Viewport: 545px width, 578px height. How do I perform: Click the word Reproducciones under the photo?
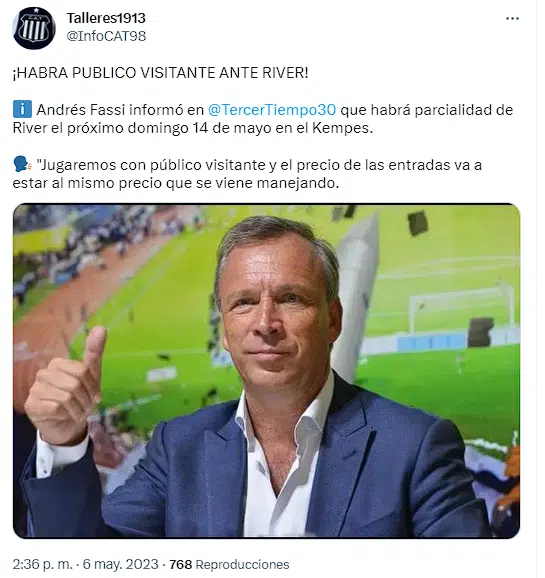[x=242, y=564]
